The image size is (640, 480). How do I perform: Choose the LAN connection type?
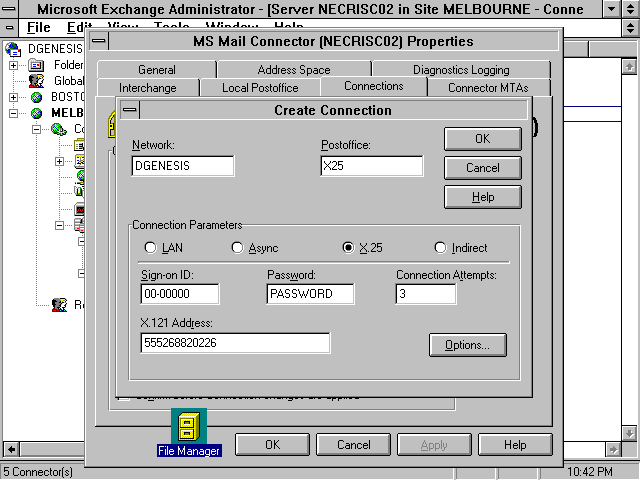(150, 247)
